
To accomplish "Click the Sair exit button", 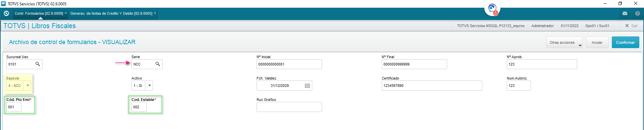I will pyautogui.click(x=631, y=26).
